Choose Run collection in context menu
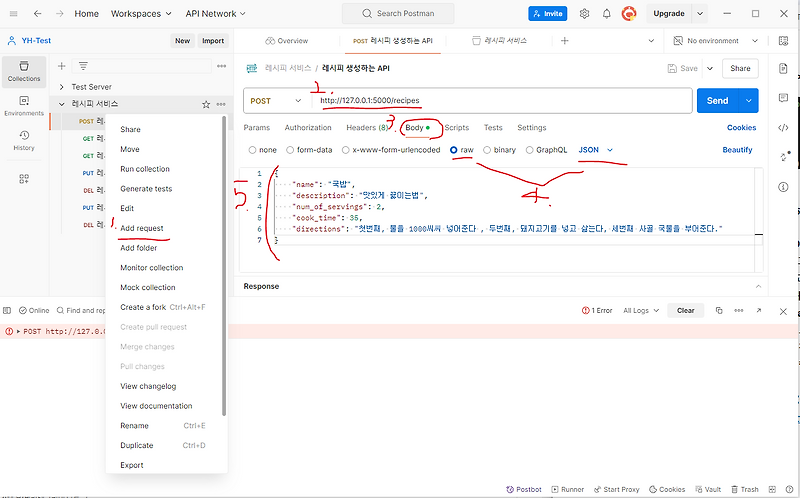The image size is (800, 498). (x=145, y=169)
